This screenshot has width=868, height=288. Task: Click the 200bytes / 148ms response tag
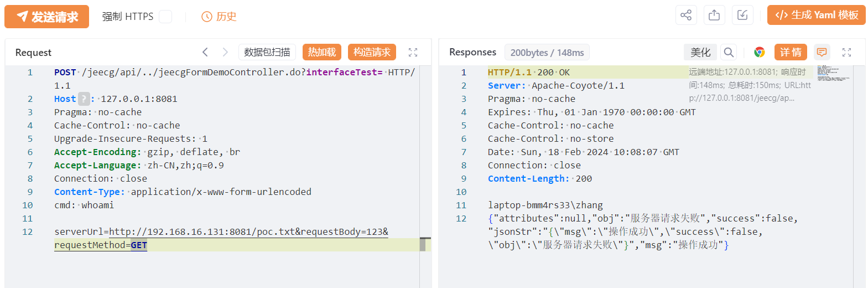pos(547,53)
